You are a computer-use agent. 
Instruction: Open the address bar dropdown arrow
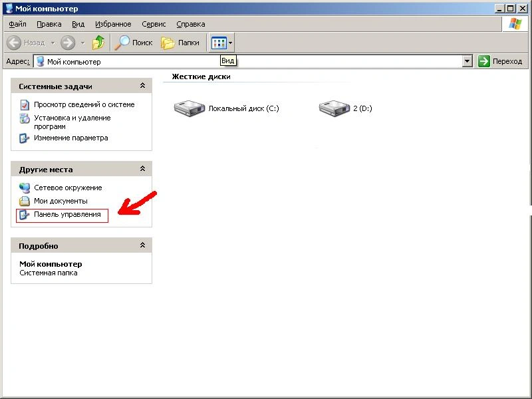click(x=467, y=61)
